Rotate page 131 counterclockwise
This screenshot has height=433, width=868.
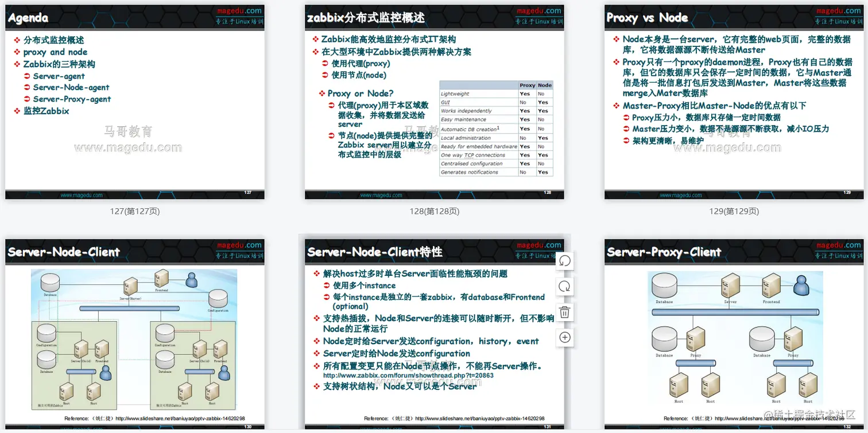click(565, 260)
